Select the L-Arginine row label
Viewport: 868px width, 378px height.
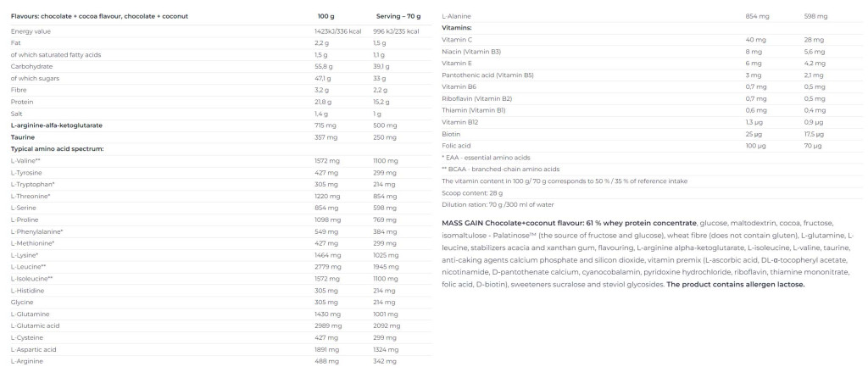tap(26, 361)
